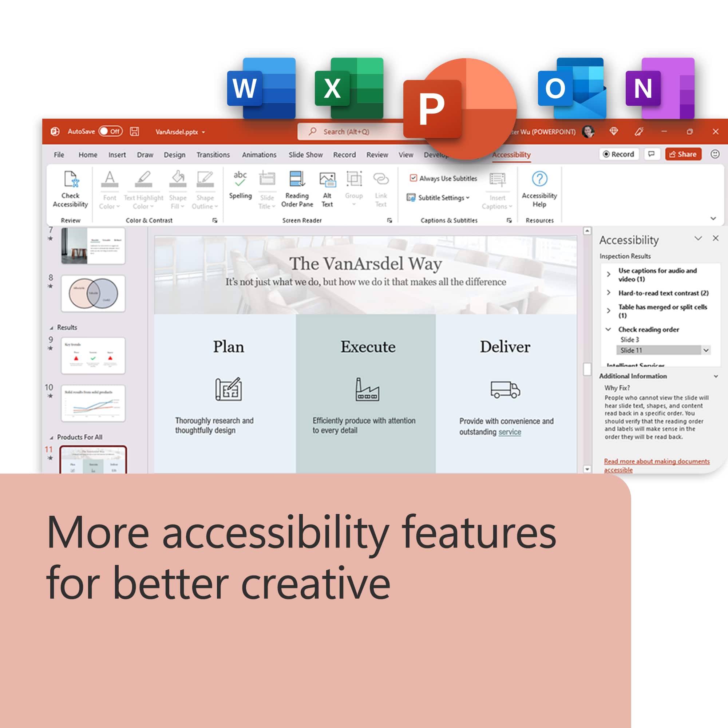
Task: Click the Text Highlight Color icon
Action: tap(143, 181)
